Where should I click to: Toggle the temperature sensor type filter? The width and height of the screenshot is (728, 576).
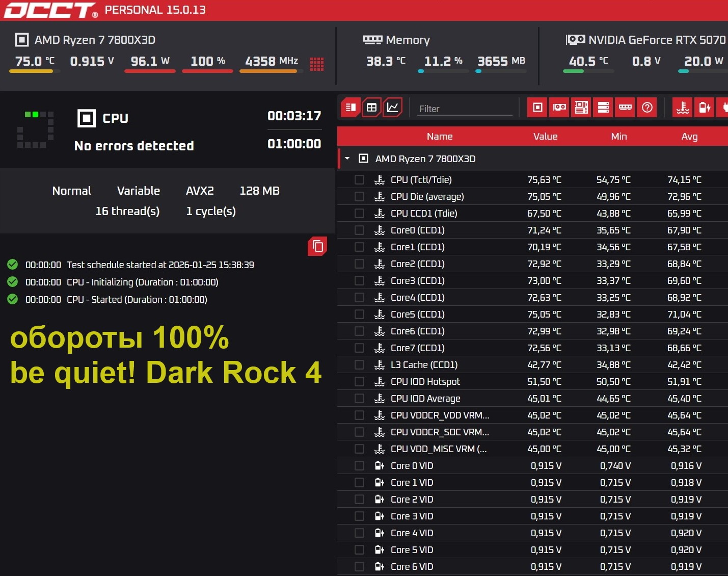coord(683,108)
